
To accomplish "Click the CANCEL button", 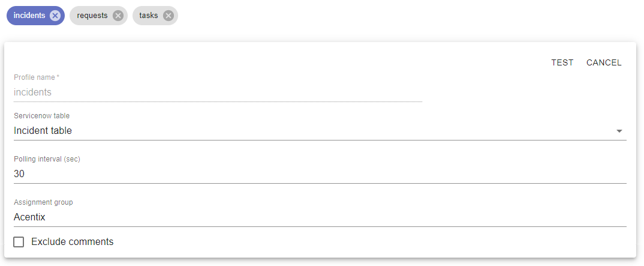I will [x=604, y=62].
